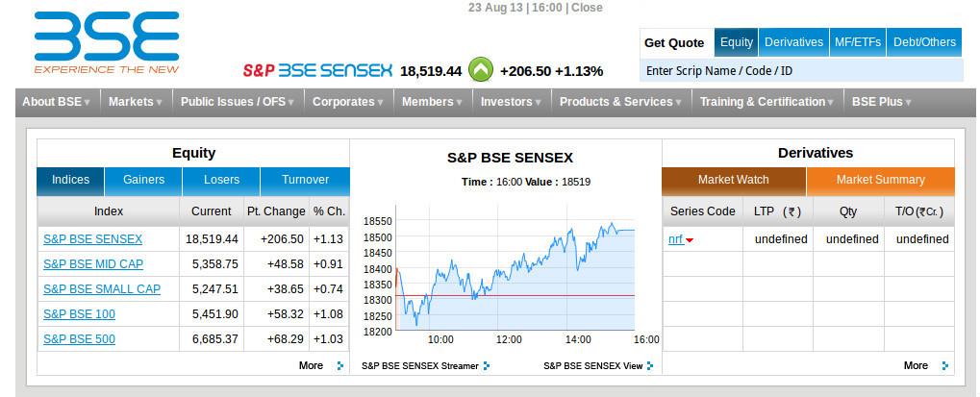Image resolution: width=980 pixels, height=397 pixels.
Task: Switch to the Market Summary tab
Action: click(x=880, y=180)
